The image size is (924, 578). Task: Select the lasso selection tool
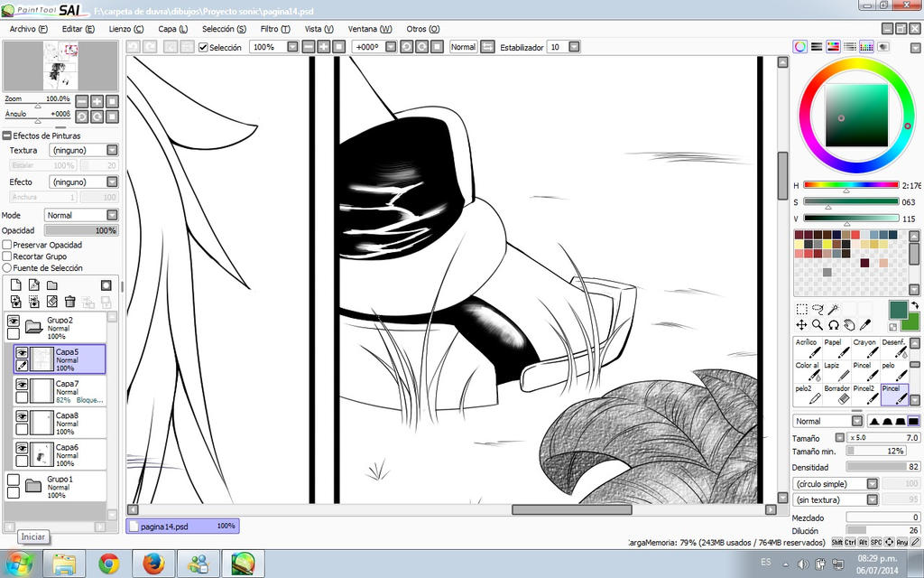[818, 309]
